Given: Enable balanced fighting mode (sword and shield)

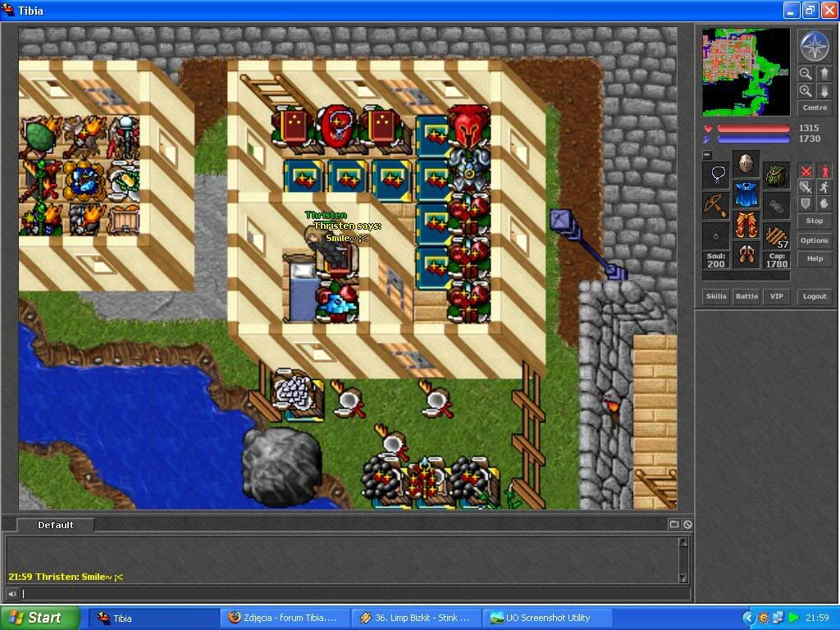Looking at the screenshot, I should (x=806, y=187).
